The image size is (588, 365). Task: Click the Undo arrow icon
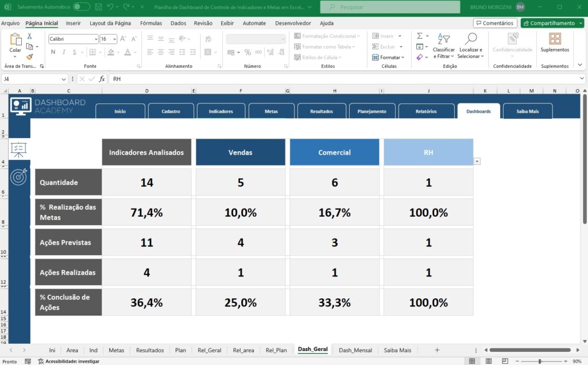coord(110,7)
